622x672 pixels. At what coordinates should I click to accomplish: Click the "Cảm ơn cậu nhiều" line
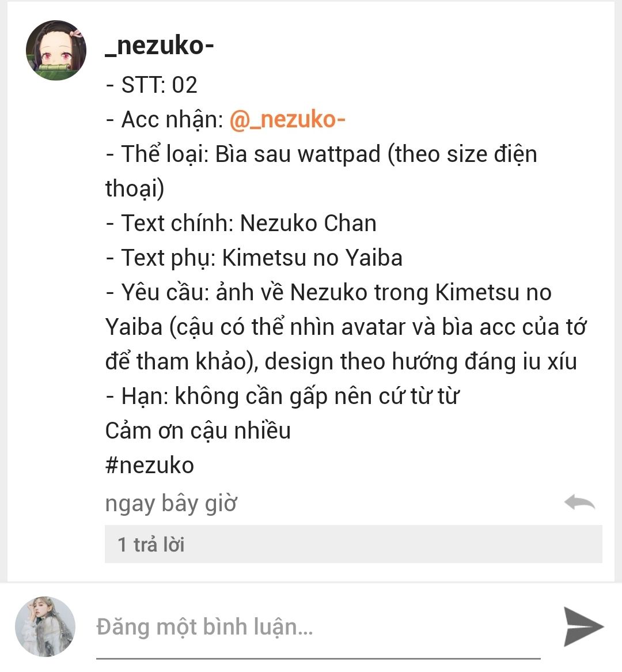point(198,431)
